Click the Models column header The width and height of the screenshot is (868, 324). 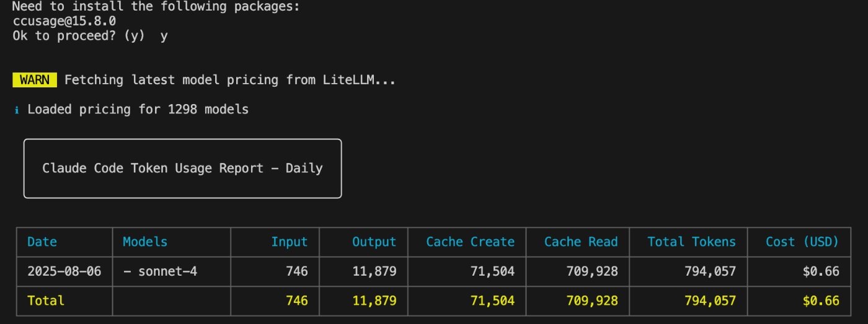pos(145,242)
